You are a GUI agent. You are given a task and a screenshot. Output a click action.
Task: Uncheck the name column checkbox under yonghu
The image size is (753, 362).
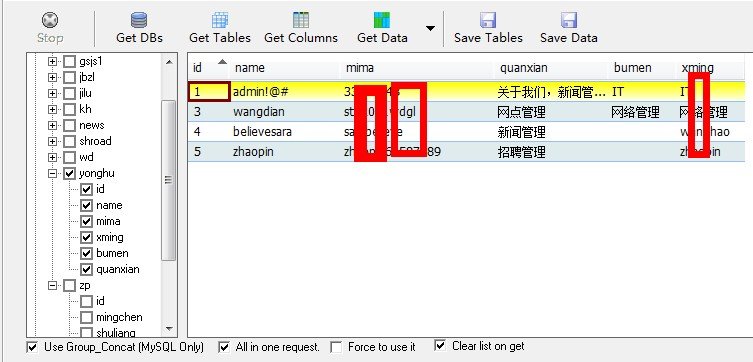click(86, 205)
